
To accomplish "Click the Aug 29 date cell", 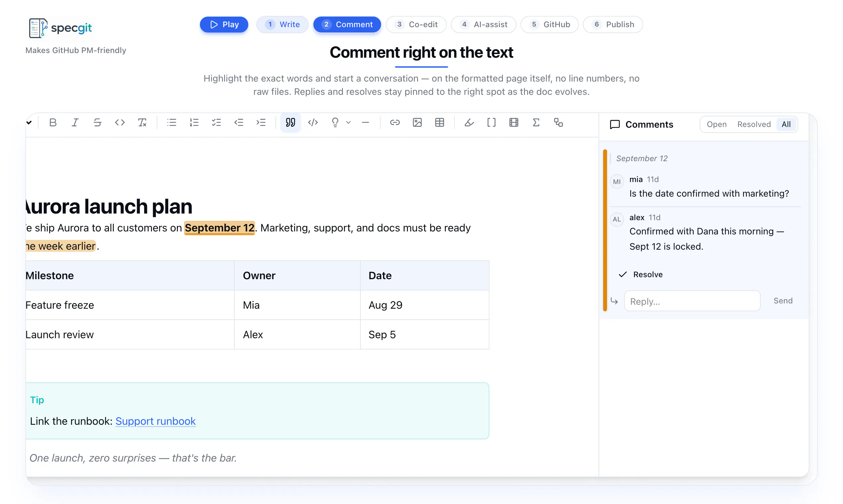I will [424, 305].
